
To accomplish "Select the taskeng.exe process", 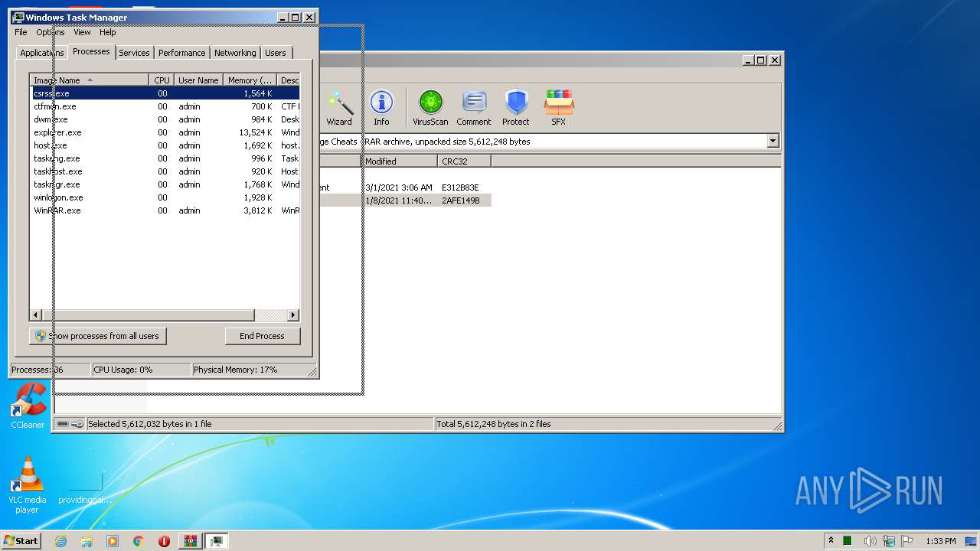I will tap(165, 158).
